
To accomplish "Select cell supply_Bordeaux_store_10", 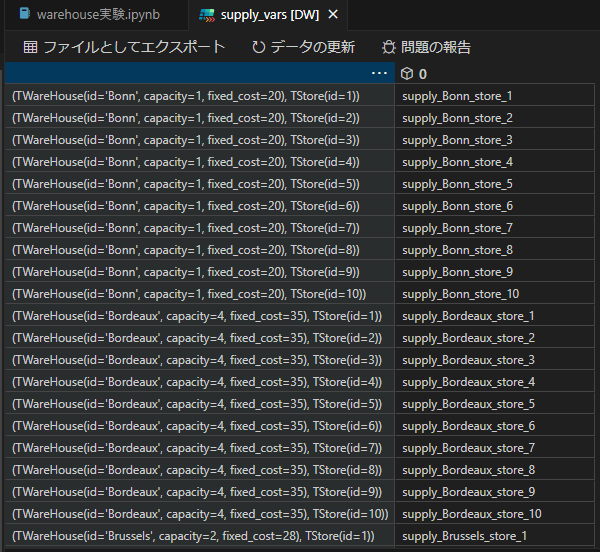I will pyautogui.click(x=494, y=514).
